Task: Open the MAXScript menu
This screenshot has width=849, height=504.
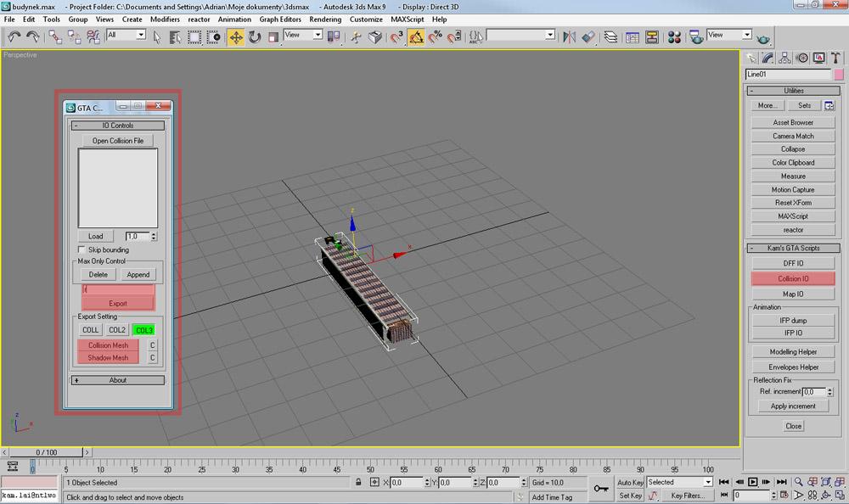Action: [x=408, y=19]
